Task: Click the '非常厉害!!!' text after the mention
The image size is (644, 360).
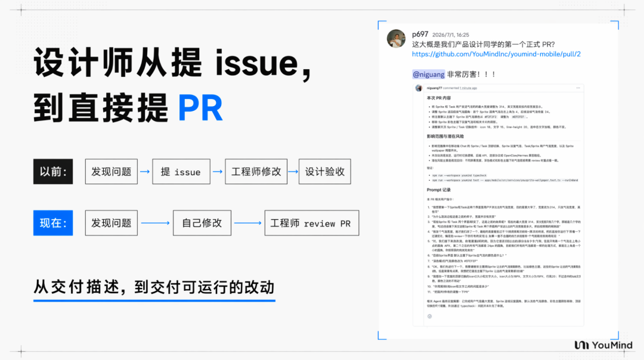Action: click(471, 75)
